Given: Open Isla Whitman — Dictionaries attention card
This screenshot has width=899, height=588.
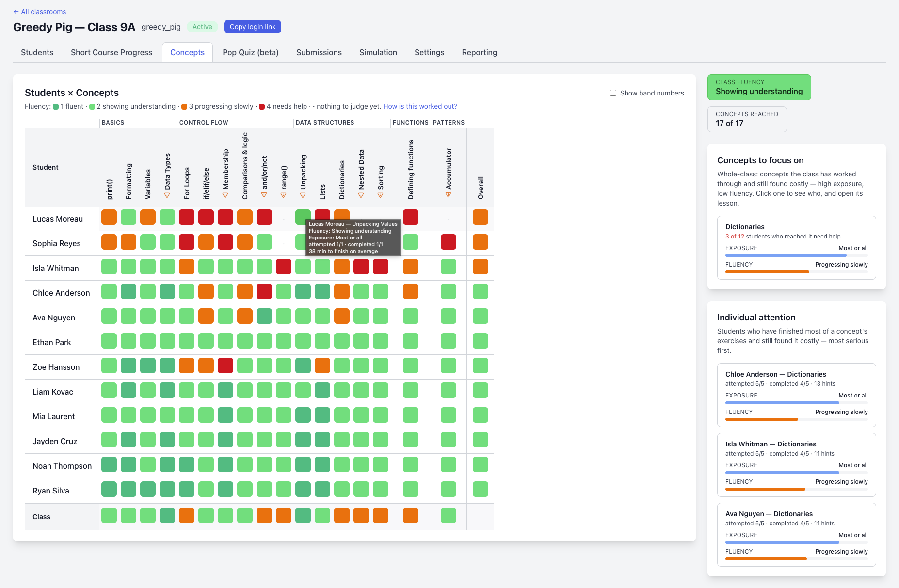Looking at the screenshot, I should pos(797,465).
